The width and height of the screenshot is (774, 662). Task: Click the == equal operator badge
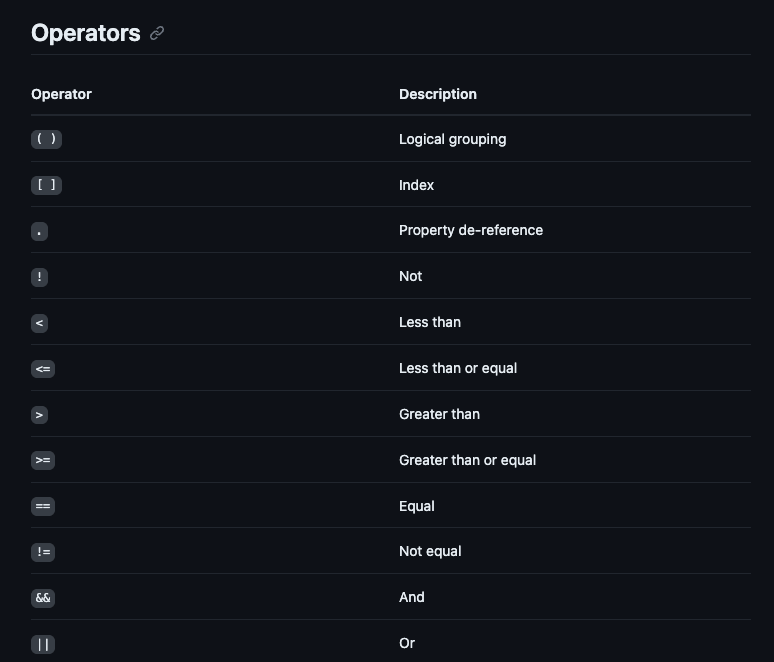pyautogui.click(x=43, y=506)
